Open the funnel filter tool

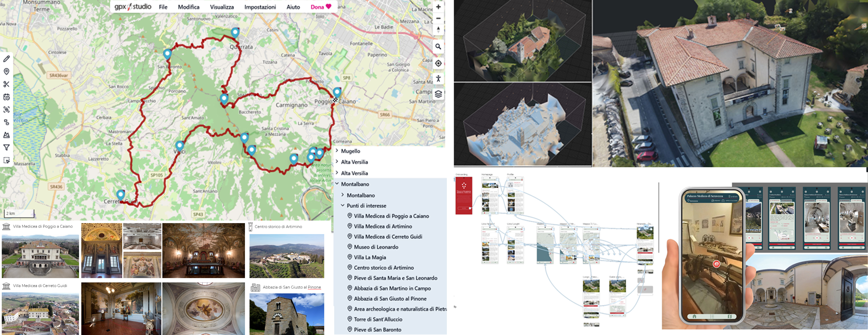[6, 148]
